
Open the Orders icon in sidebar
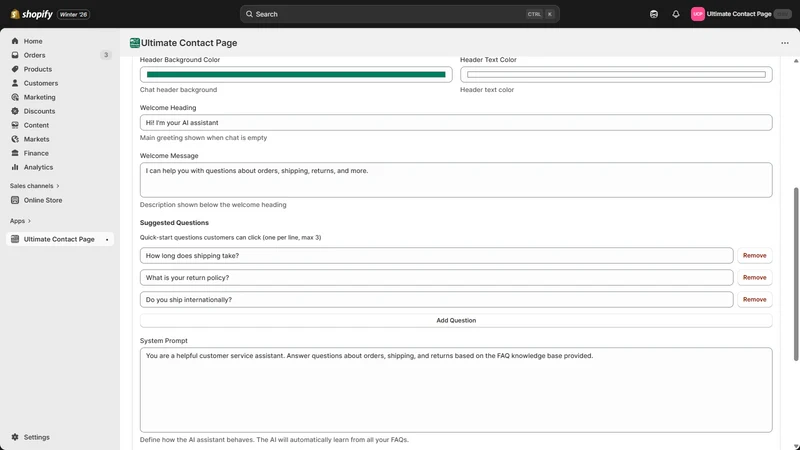15,55
